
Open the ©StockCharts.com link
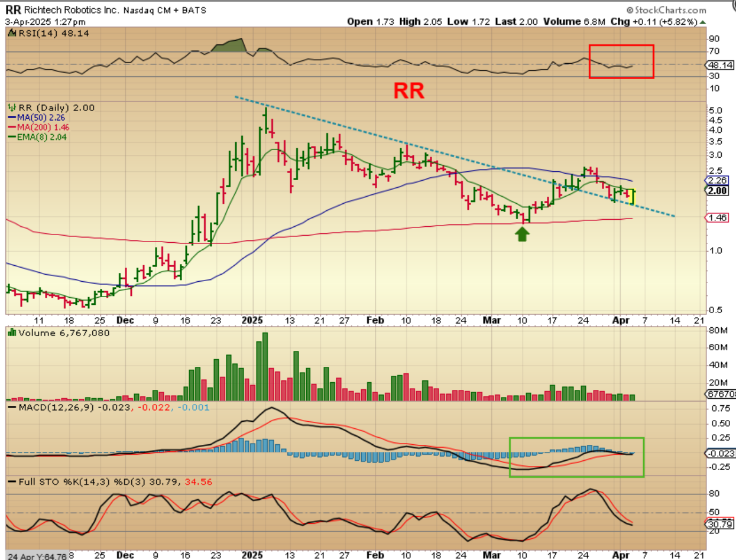[x=666, y=10]
